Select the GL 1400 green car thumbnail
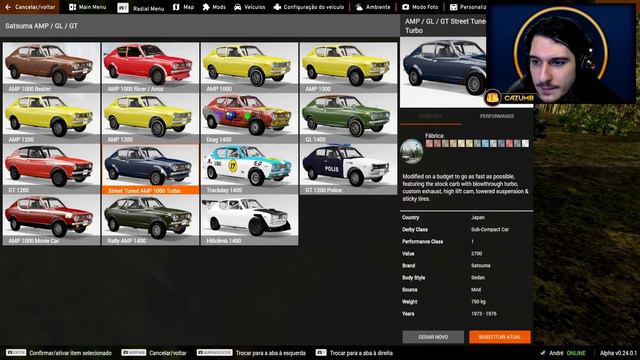The image size is (640, 360). pos(348,118)
